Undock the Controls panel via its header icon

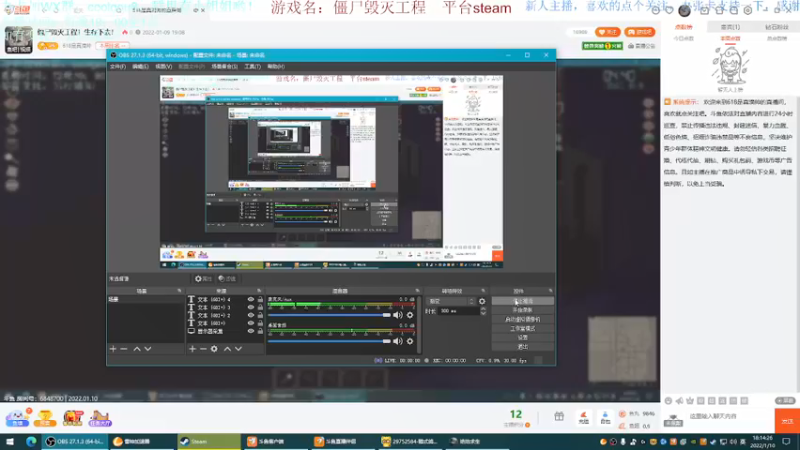(x=551, y=291)
